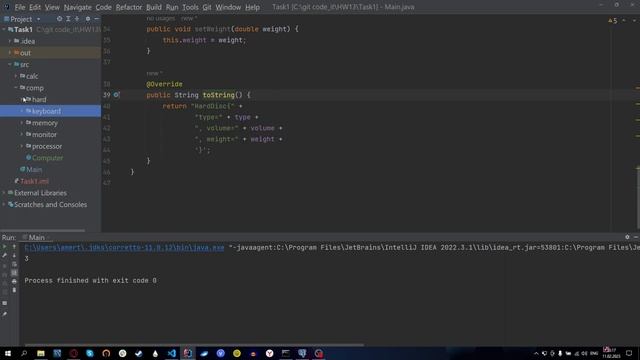Click the override gutter icon at line 39
Image resolution: width=640 pixels, height=360 pixels.
[116, 95]
